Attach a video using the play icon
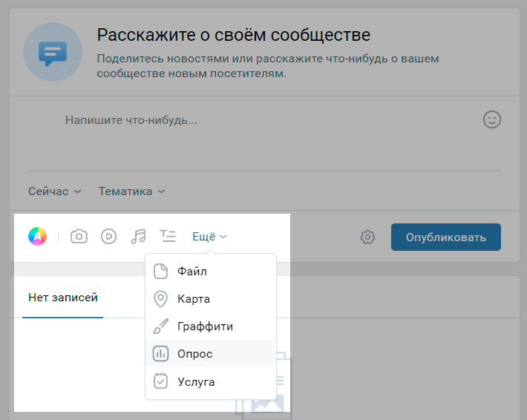The height and width of the screenshot is (420, 527). coord(108,237)
